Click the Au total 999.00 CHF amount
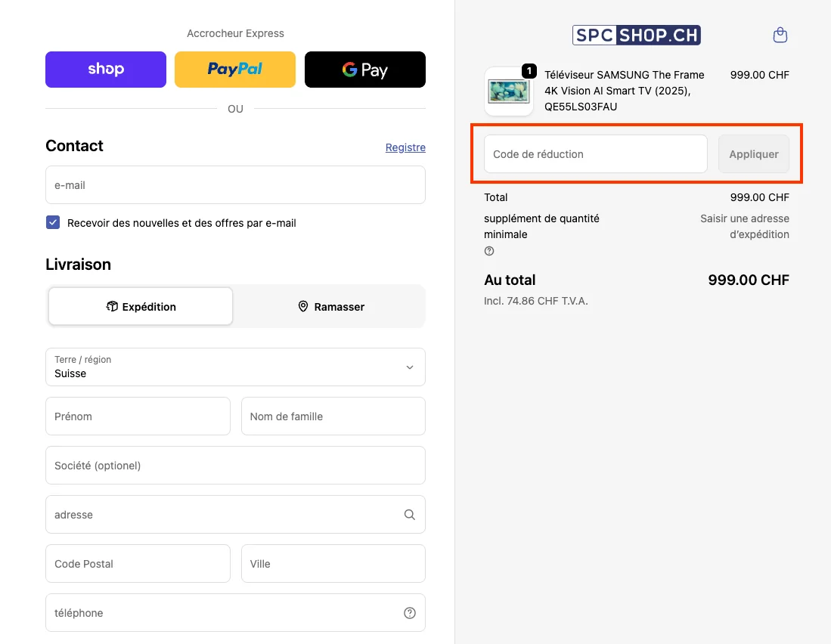Screen dimensions: 831x644 pos(749,280)
